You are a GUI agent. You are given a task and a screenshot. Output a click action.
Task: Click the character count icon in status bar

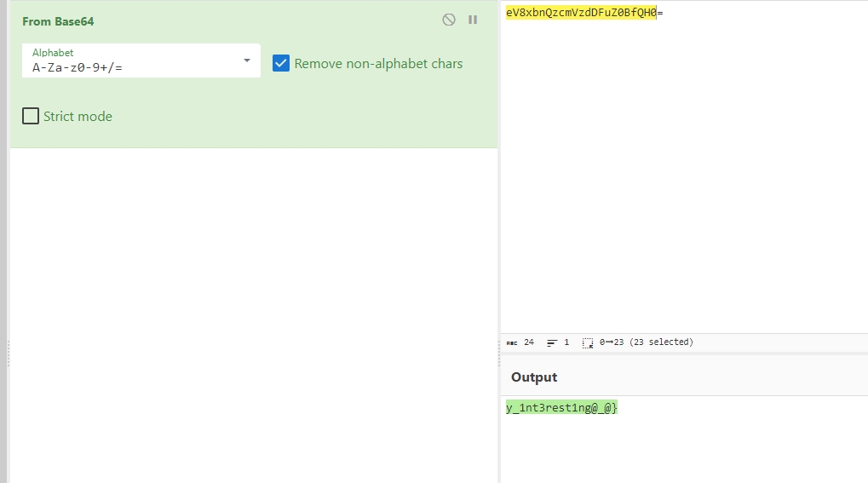(x=512, y=342)
